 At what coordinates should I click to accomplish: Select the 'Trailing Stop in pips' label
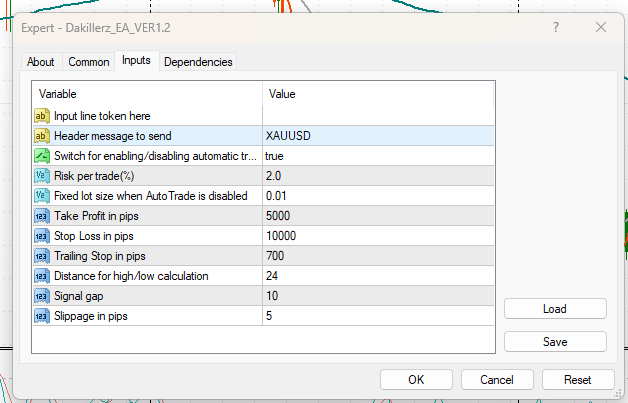100,256
